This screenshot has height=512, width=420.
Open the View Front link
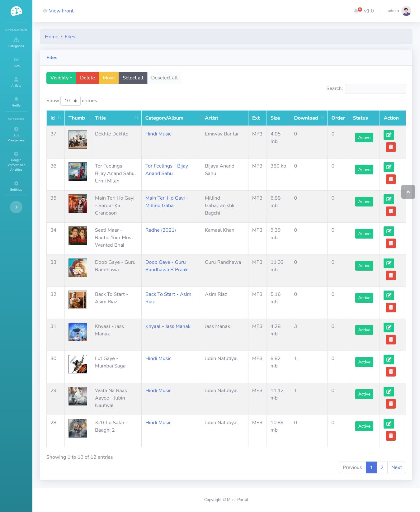point(58,11)
